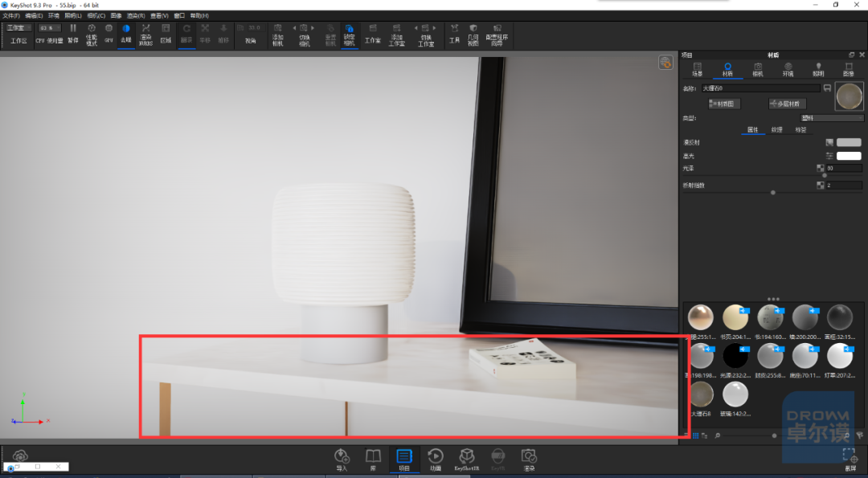The image size is (868, 478).
Task: Click the diffuse texture map icon
Action: (829, 143)
